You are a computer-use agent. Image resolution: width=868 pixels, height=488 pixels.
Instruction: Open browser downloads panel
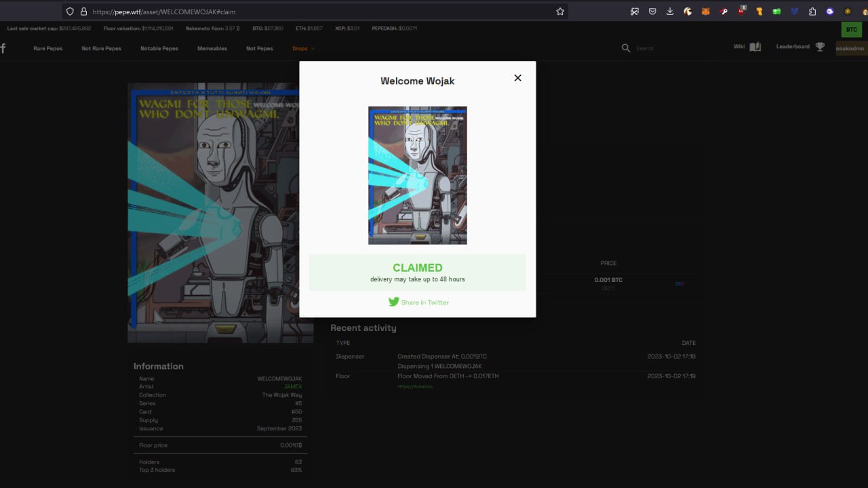click(670, 12)
